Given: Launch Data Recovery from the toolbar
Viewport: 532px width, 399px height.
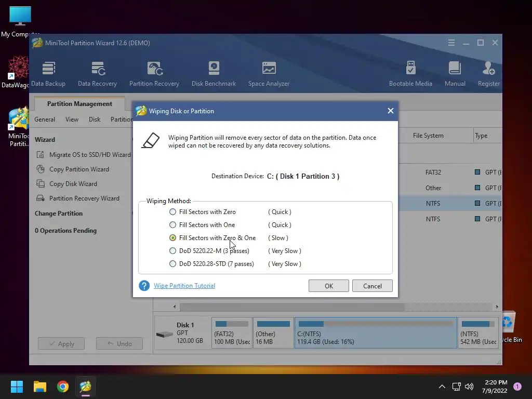Looking at the screenshot, I should tap(97, 74).
